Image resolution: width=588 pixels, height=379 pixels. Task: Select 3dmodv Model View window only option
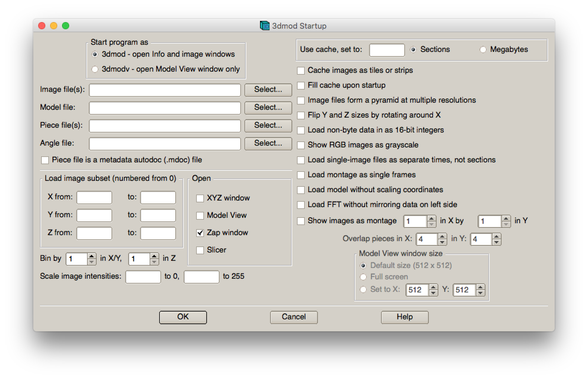[x=95, y=69]
